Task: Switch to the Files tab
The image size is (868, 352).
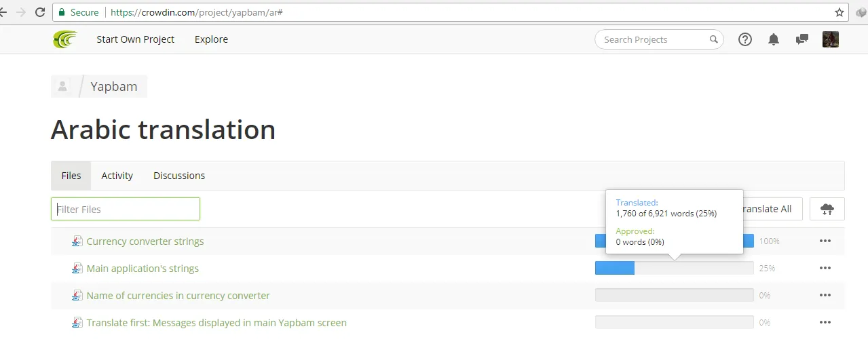Action: click(x=71, y=176)
